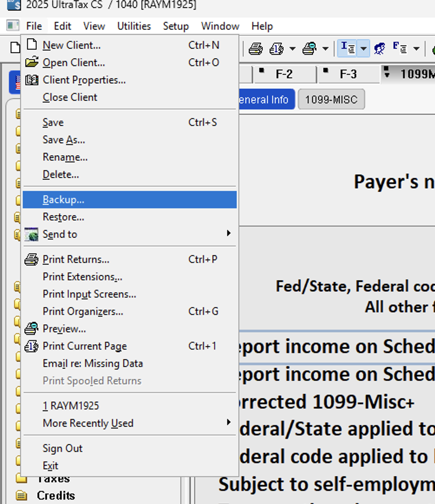Choose Print Organizers from menu

[x=130, y=311]
